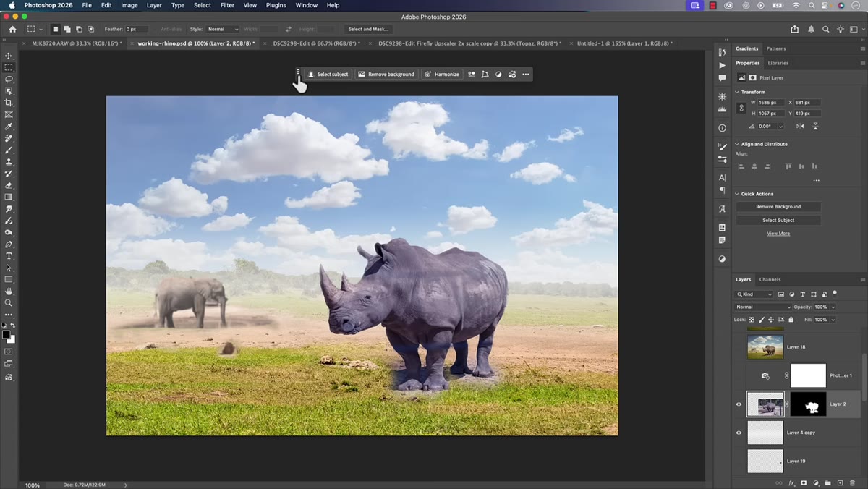Open more options in contextual task bar

pos(526,74)
